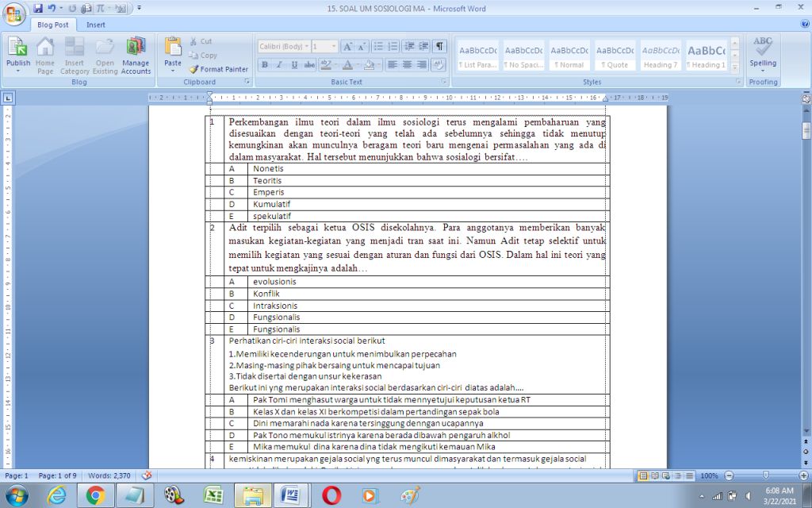Screen dimensions: 812x508
Task: Apply numbered list formatting
Action: [393, 46]
